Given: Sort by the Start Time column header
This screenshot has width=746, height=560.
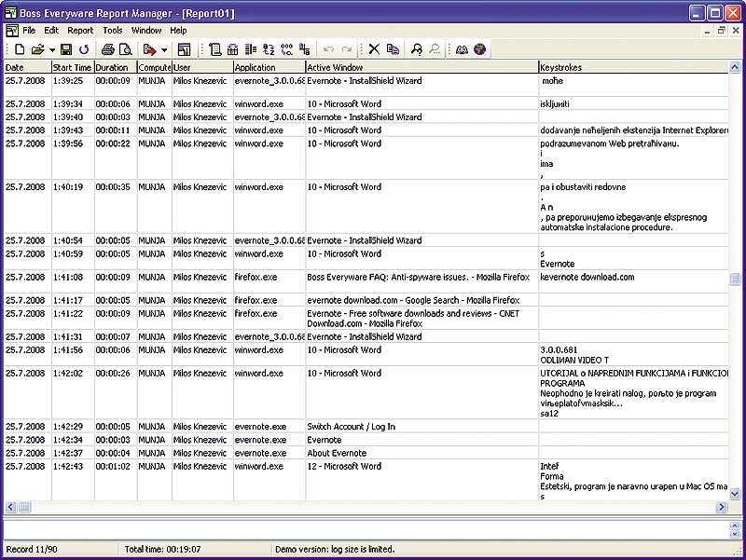Looking at the screenshot, I should point(73,67).
